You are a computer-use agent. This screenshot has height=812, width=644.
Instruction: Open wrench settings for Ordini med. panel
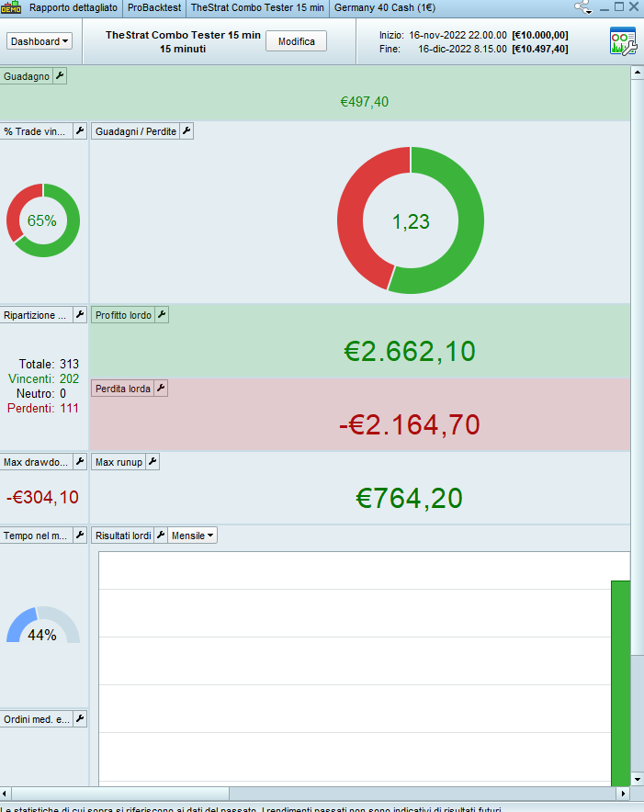click(80, 719)
